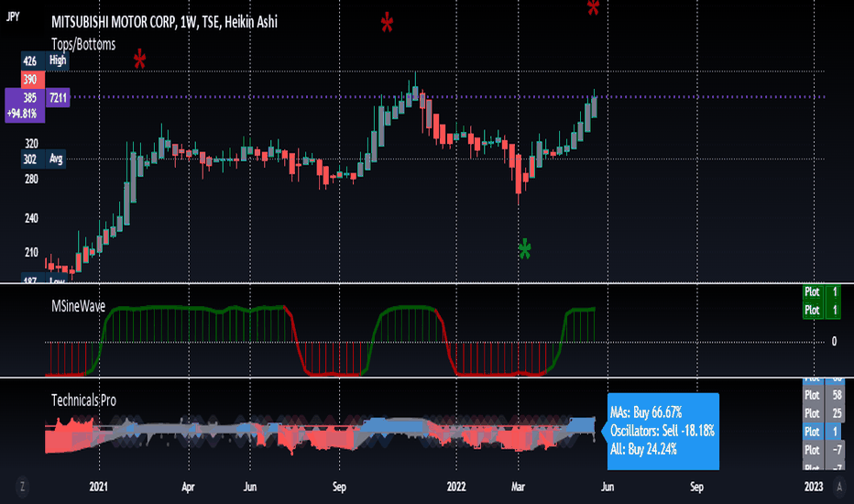This screenshot has height=504, width=854.
Task: Select the MSineWave indicator label
Action: pyautogui.click(x=79, y=306)
